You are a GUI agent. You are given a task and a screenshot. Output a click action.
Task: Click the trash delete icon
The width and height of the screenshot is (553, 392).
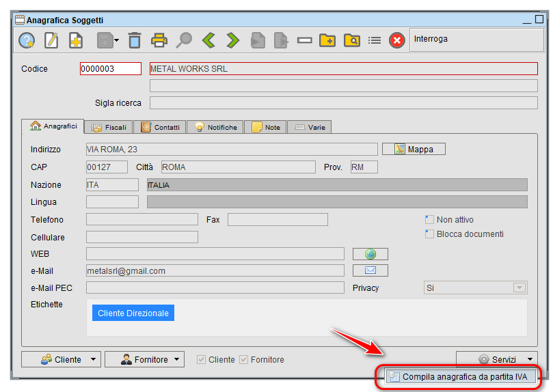[135, 40]
